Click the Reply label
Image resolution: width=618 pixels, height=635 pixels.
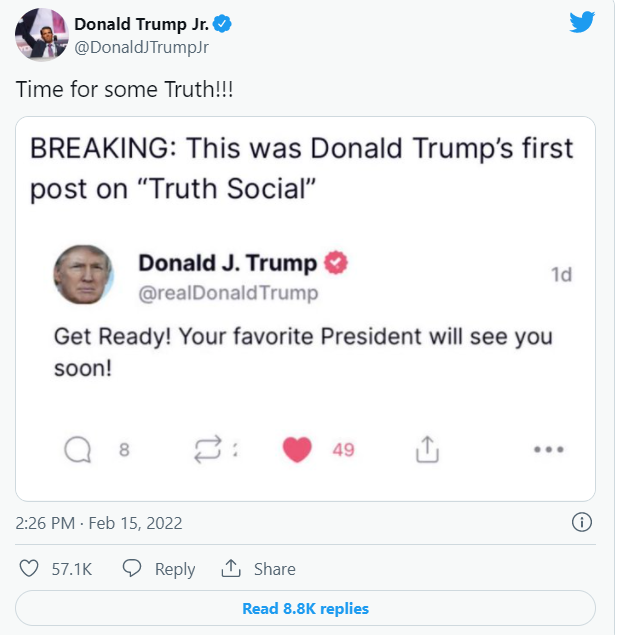[x=175, y=569]
